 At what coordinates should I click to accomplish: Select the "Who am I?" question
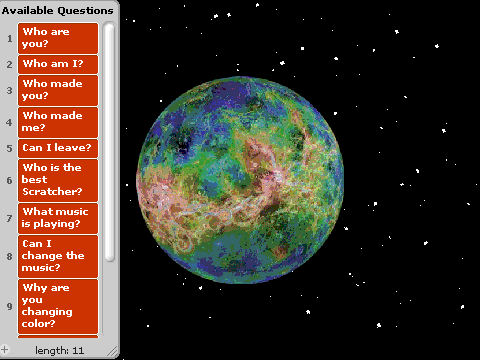[58, 64]
